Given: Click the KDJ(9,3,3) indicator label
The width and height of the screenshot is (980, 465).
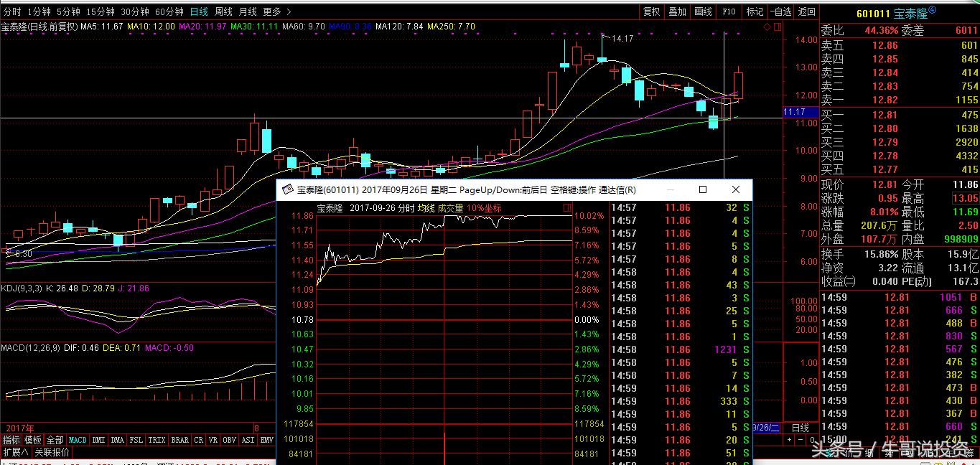Looking at the screenshot, I should point(23,288).
